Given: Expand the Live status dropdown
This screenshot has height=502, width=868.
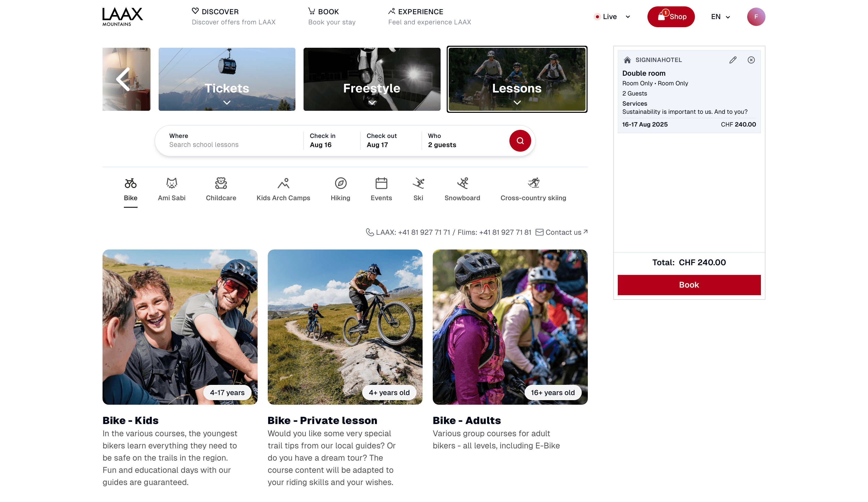Looking at the screenshot, I should [x=628, y=16].
